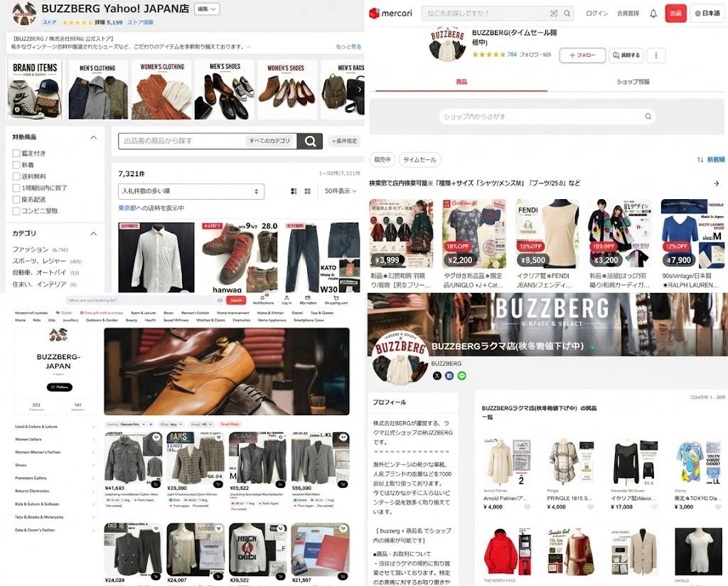Open the Mercari 日本語 language selector
This screenshot has width=728, height=586.
tap(707, 14)
